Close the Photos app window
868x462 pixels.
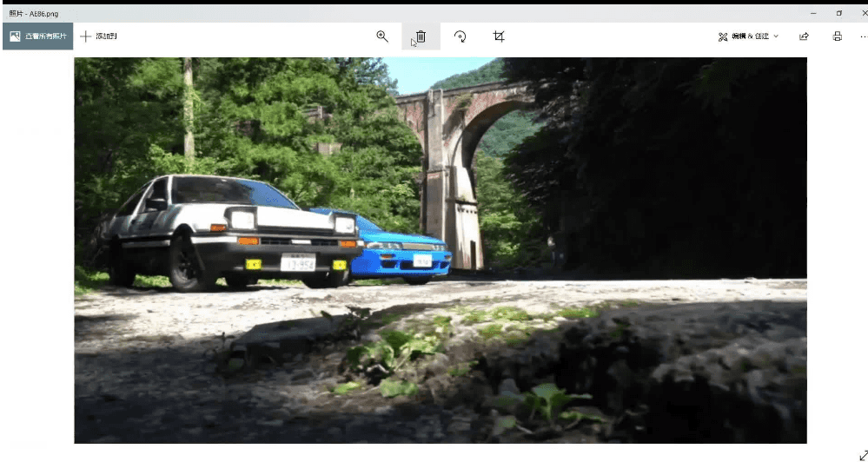click(863, 13)
